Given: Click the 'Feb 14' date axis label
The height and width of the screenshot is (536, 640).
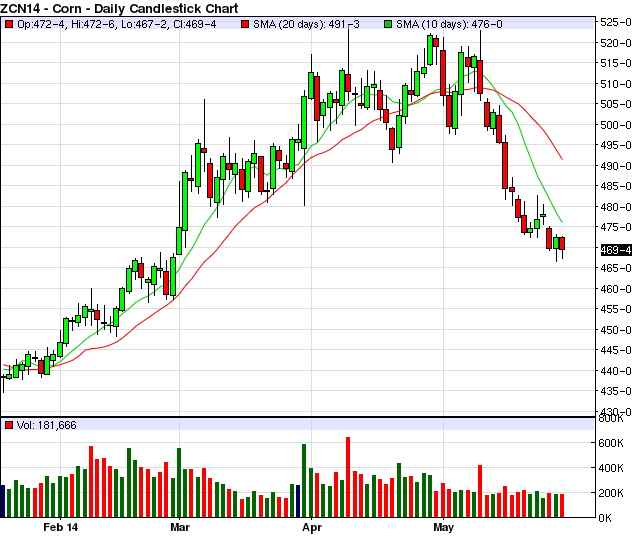Looking at the screenshot, I should (x=60, y=527).
